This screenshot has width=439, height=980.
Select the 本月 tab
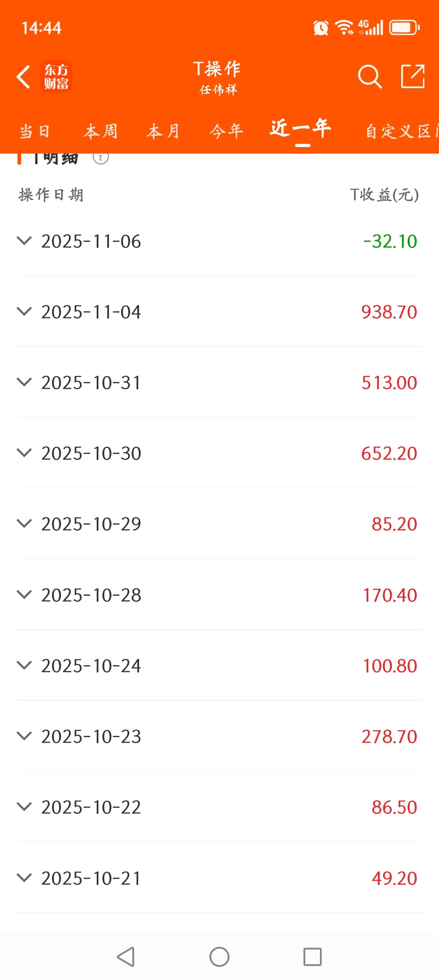coord(163,132)
